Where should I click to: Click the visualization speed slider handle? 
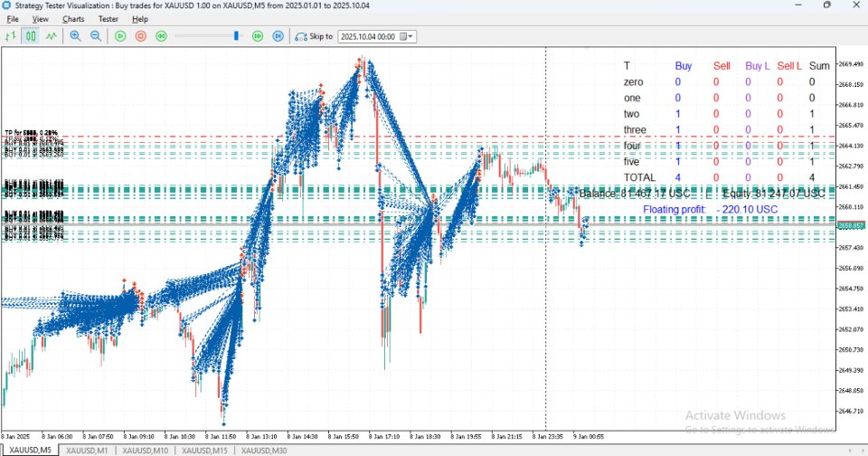[x=237, y=36]
